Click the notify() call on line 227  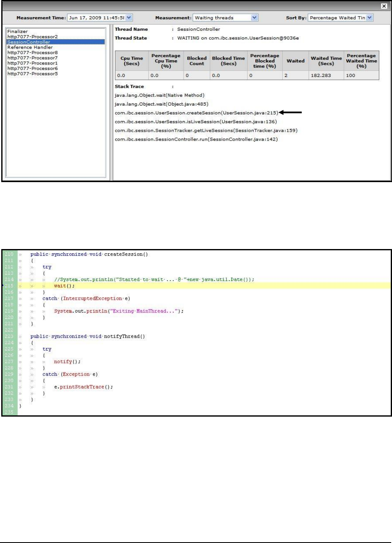66,361
